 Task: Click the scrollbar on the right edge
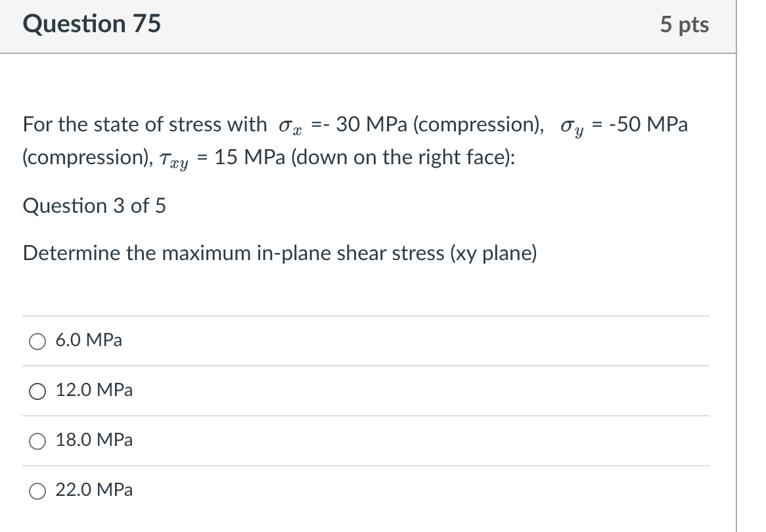pos(737,263)
